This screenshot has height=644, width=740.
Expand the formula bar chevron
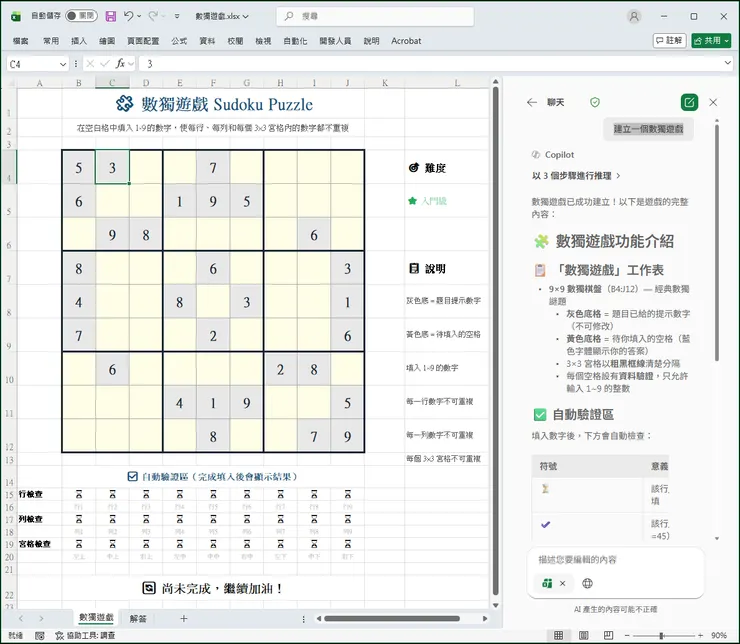[x=727, y=62]
